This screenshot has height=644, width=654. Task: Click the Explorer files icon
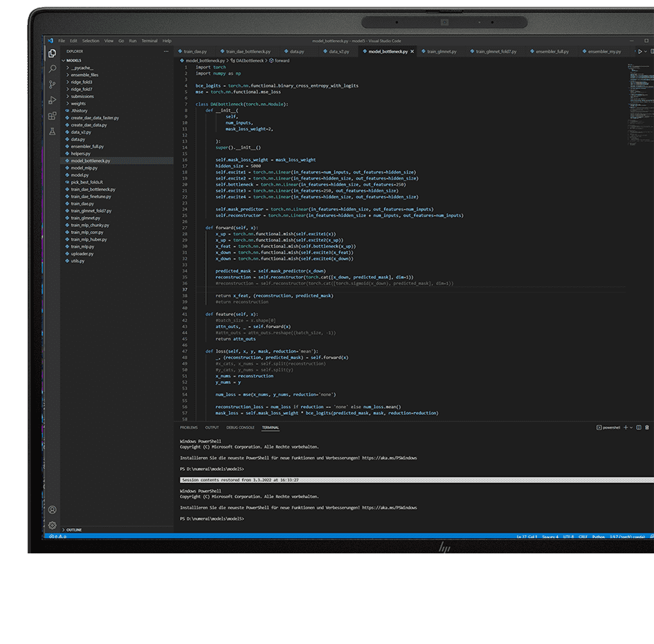pos(53,53)
